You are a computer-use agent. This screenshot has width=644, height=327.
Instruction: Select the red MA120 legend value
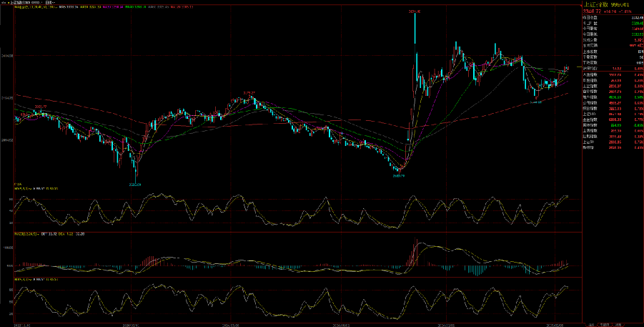[182, 7]
